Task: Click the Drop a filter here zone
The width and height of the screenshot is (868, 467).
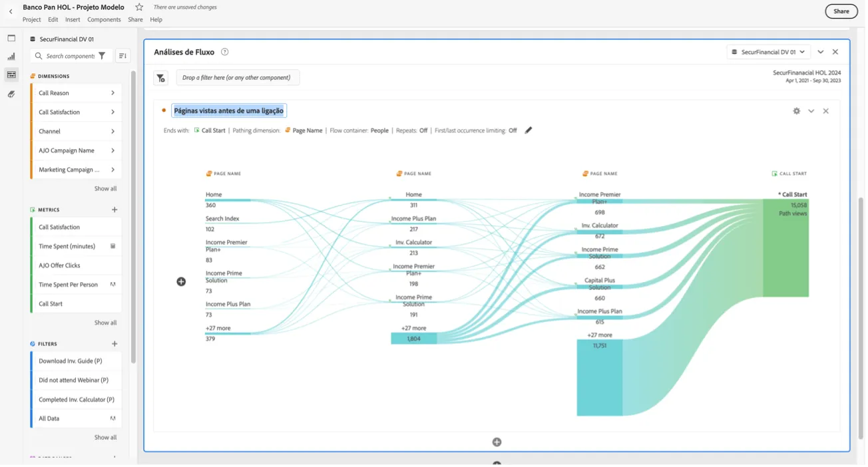Action: pos(238,78)
